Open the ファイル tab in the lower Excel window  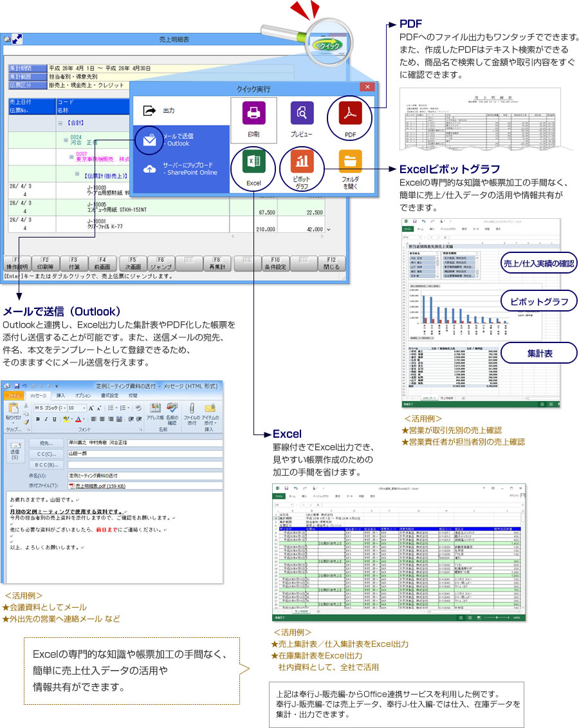pyautogui.click(x=279, y=496)
